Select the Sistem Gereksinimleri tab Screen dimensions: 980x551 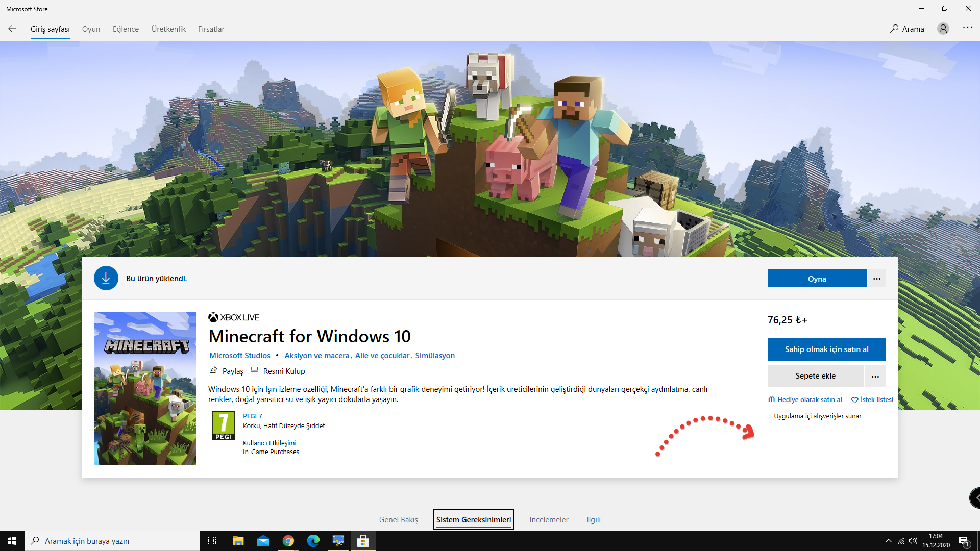pyautogui.click(x=474, y=519)
